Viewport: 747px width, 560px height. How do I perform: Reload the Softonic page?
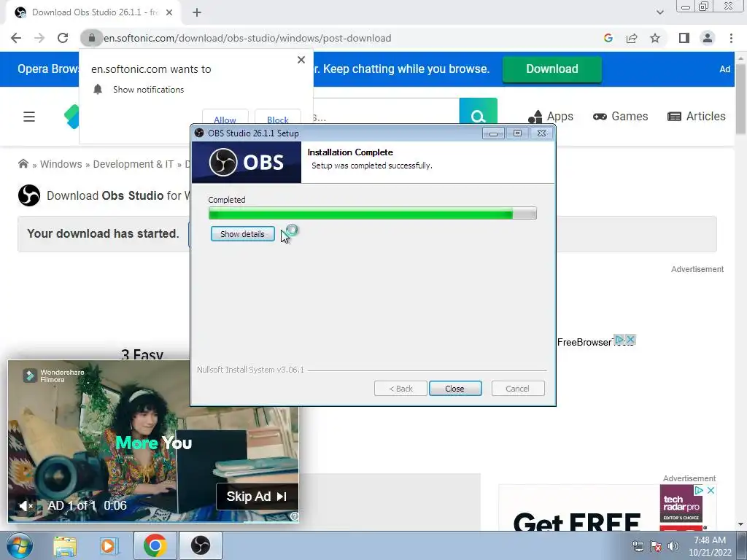[63, 38]
